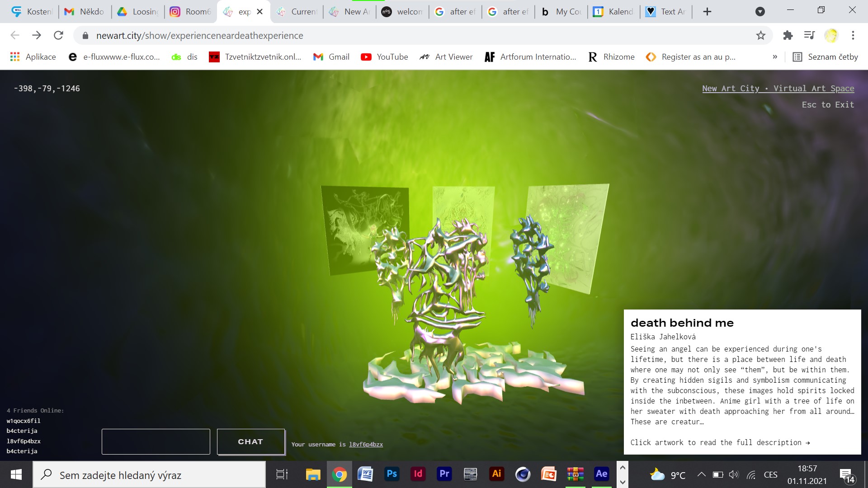Open Cinema 4D from taskbar
Image resolution: width=868 pixels, height=488 pixels.
point(523,474)
